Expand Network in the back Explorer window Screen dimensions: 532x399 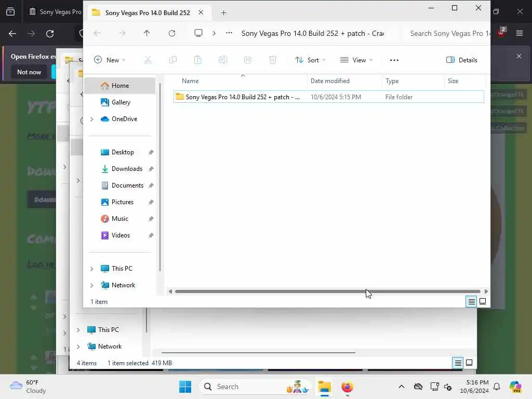click(78, 347)
